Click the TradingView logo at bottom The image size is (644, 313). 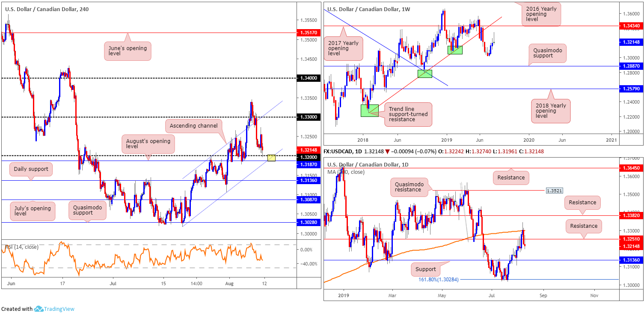click(54, 309)
